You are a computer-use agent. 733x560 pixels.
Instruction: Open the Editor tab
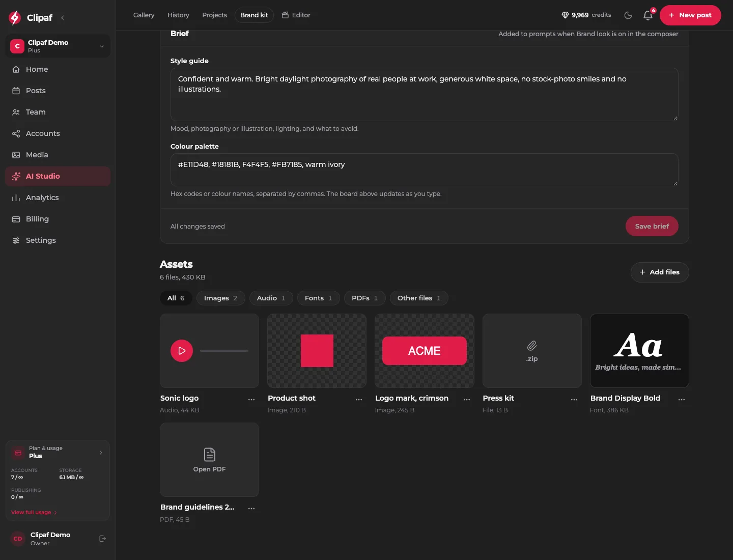(x=296, y=15)
